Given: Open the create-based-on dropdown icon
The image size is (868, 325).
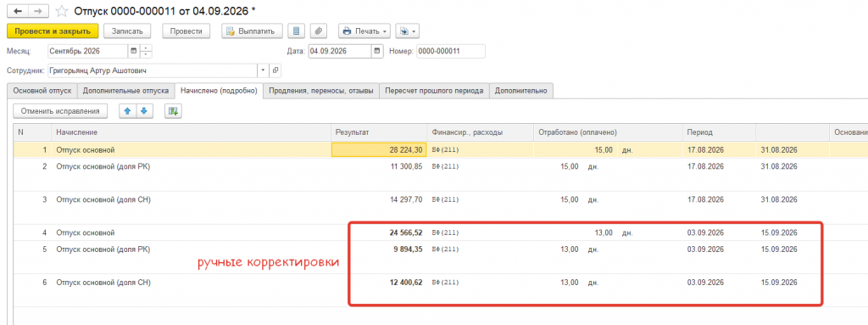Looking at the screenshot, I should 408,31.
